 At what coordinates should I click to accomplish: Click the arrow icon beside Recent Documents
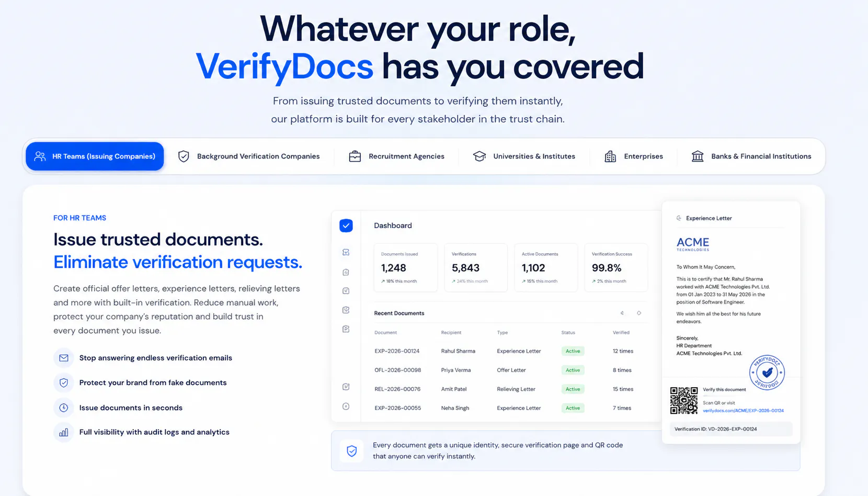[x=622, y=313]
